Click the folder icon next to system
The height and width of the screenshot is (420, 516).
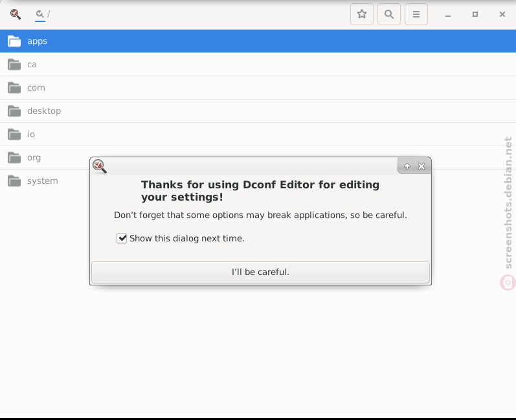[x=14, y=181]
